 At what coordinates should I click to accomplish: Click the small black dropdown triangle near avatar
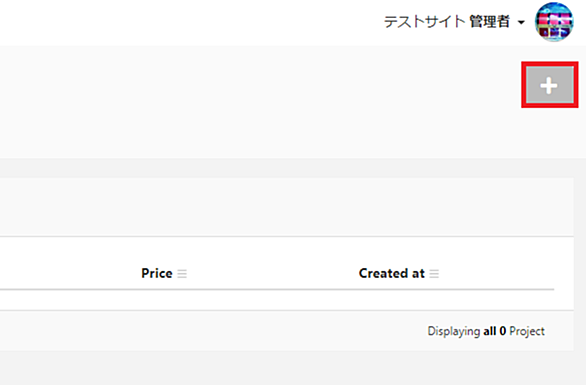(x=521, y=23)
